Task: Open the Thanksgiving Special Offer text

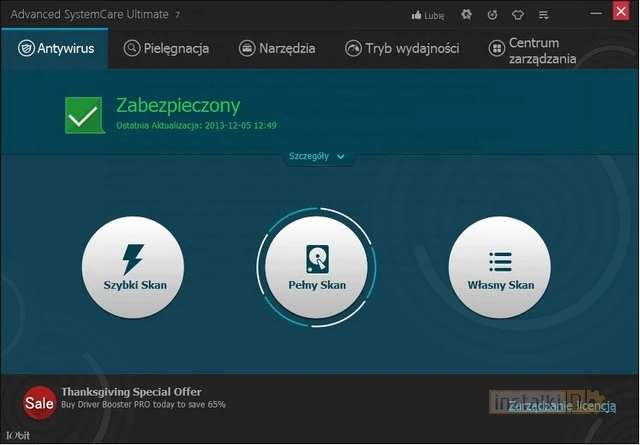Action: [131, 392]
